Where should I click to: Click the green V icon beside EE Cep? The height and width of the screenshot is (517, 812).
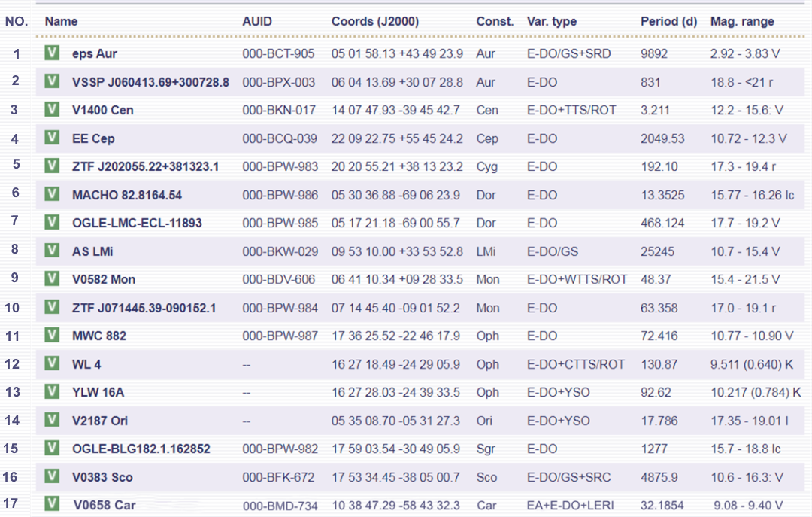click(x=52, y=138)
